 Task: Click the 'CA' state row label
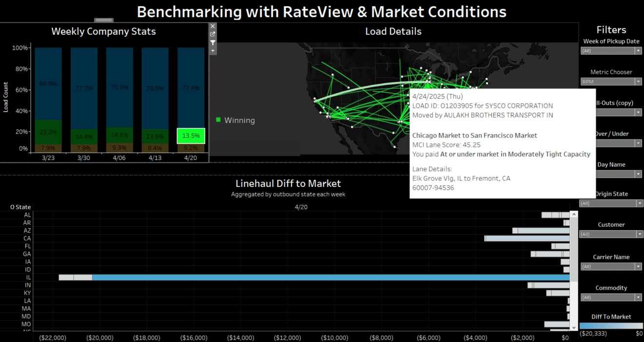[x=27, y=238]
